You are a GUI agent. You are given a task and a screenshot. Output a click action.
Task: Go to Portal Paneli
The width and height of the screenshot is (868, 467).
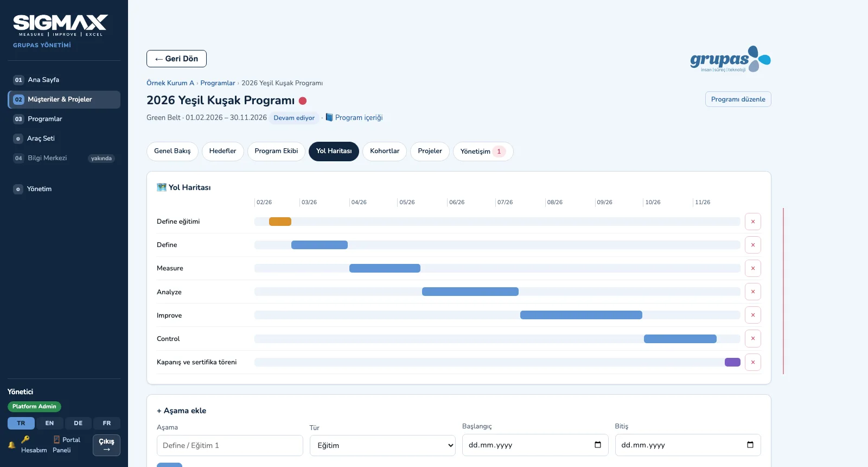coord(66,445)
